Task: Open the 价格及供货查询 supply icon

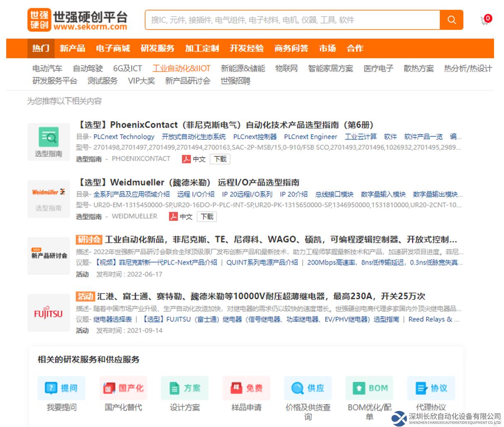Action: coord(308,388)
